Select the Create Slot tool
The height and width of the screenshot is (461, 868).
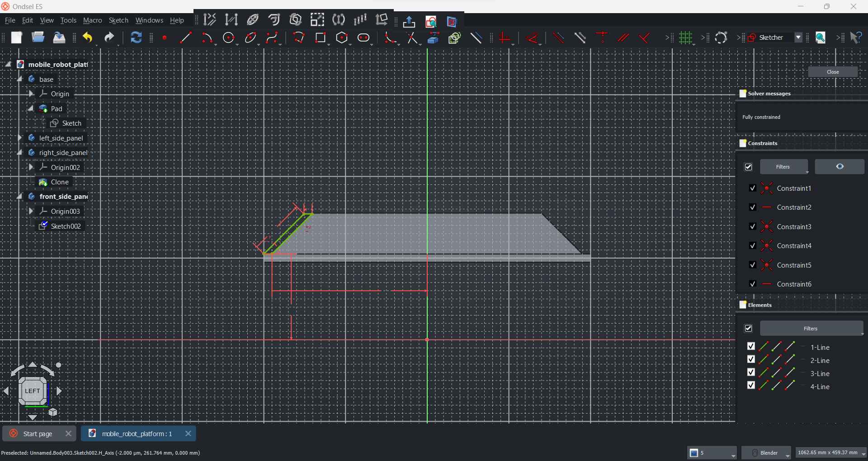click(x=364, y=38)
